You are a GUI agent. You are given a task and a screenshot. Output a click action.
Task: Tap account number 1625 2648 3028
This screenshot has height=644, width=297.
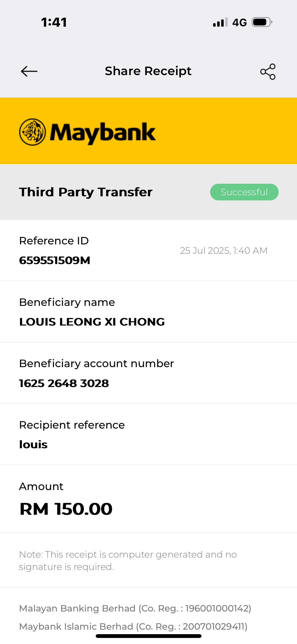click(x=64, y=383)
